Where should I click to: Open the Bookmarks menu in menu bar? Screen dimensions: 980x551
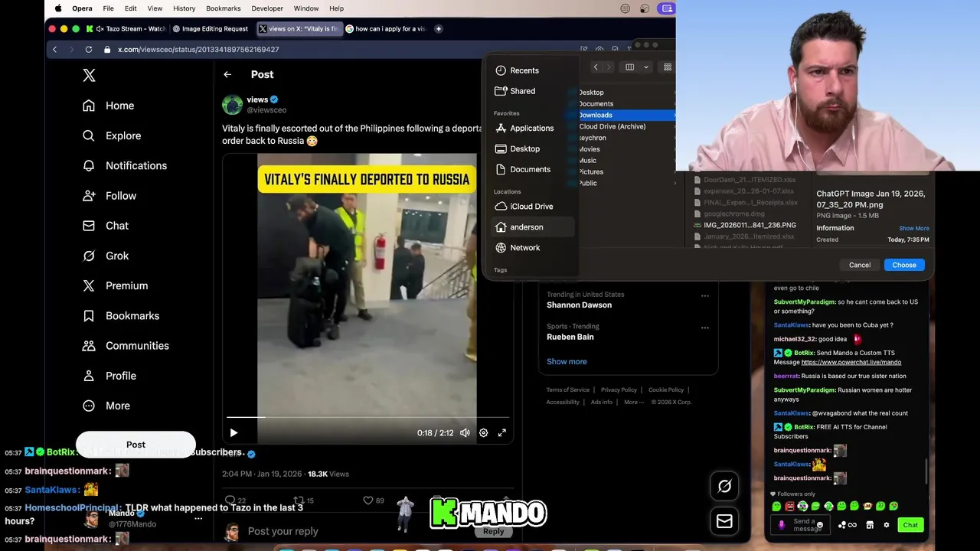pyautogui.click(x=223, y=8)
